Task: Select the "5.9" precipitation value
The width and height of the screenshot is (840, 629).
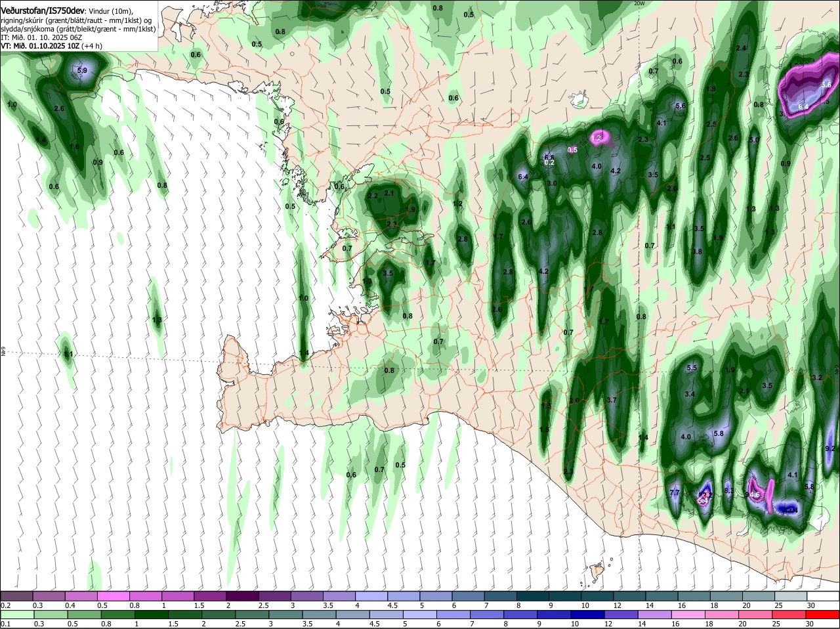Action: (82, 70)
